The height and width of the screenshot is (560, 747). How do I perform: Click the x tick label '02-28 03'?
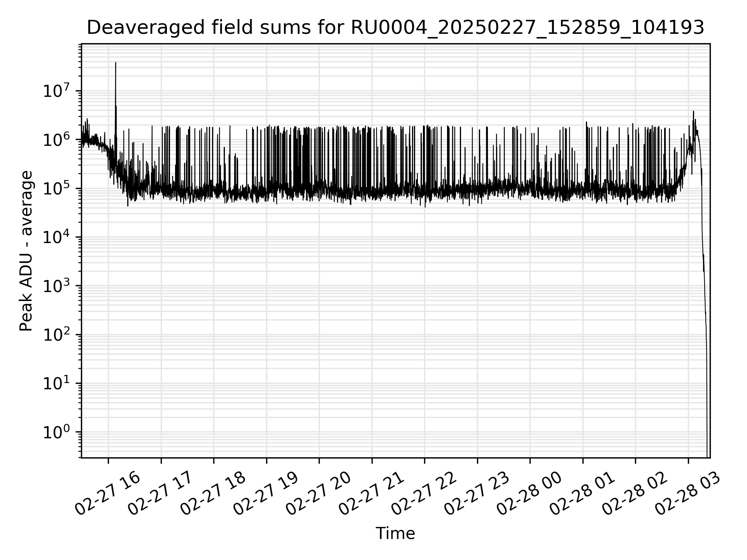(x=687, y=493)
